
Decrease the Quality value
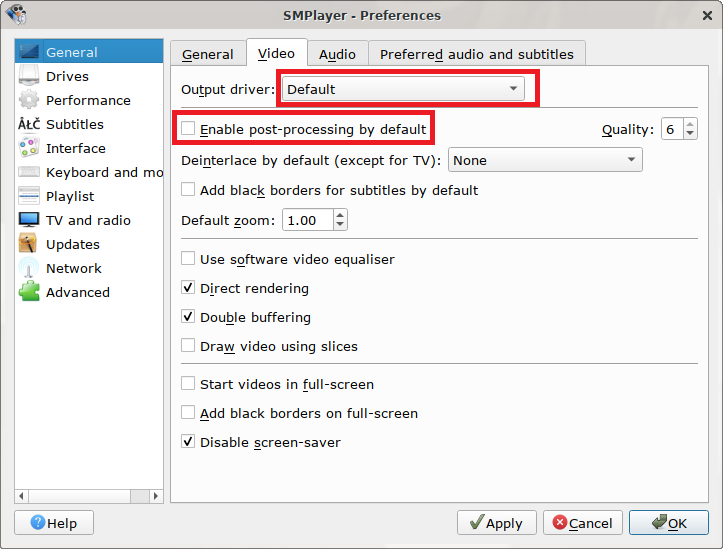click(x=690, y=134)
